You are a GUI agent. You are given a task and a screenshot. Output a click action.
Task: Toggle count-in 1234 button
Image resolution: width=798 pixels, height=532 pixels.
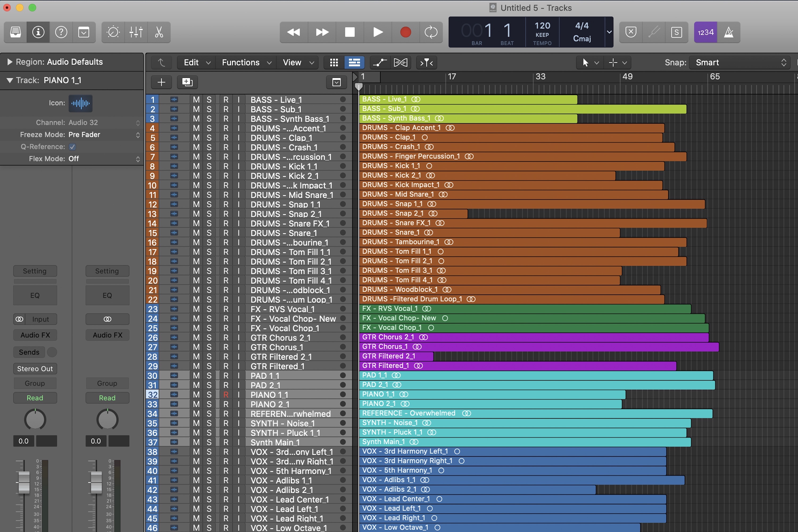[705, 32]
